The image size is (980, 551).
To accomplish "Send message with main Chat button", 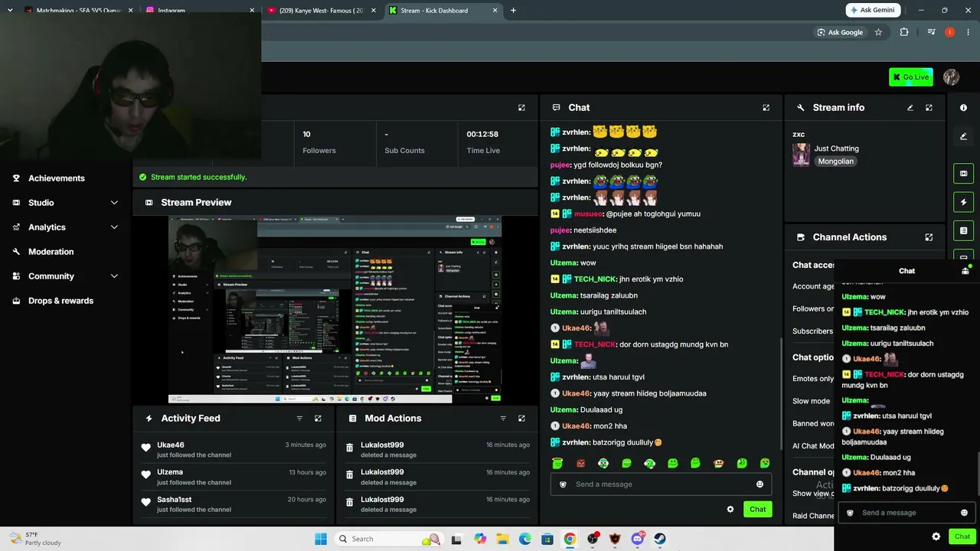I will pos(757,509).
